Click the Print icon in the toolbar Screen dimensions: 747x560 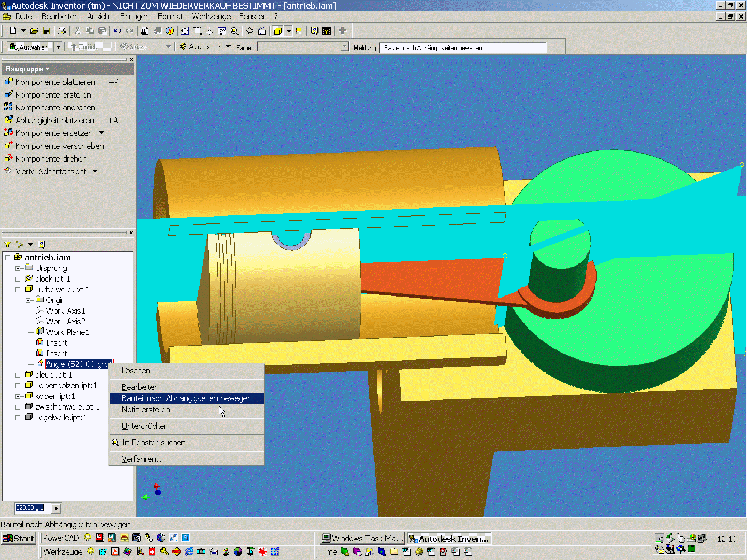tap(62, 31)
